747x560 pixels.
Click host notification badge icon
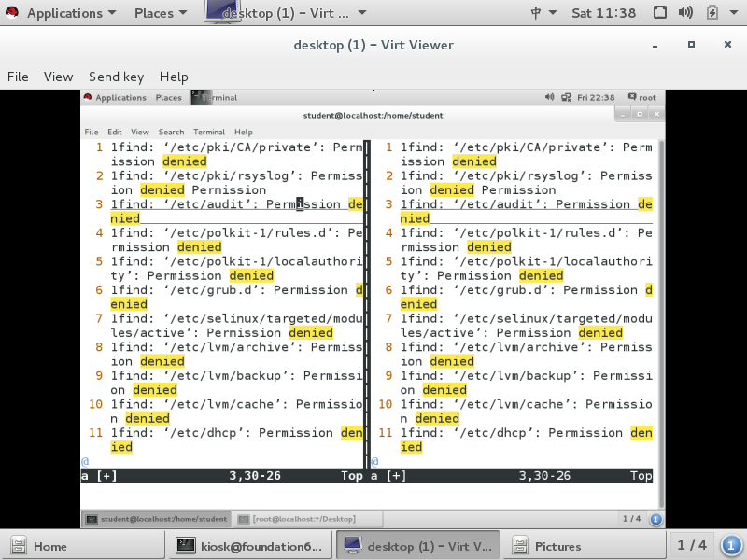point(731,546)
